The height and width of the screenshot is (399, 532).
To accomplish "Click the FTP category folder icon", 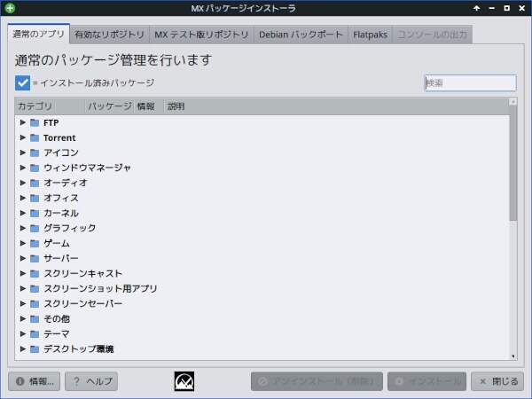I will pyautogui.click(x=35, y=122).
